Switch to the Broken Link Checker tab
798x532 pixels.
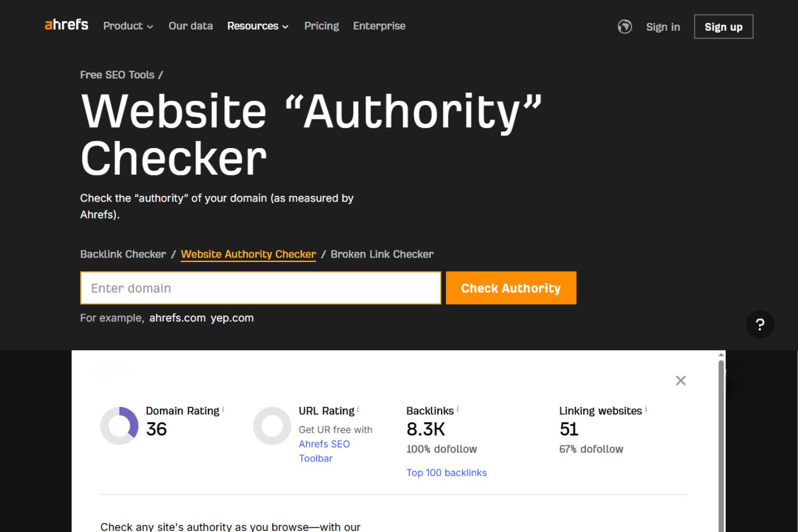coord(382,254)
